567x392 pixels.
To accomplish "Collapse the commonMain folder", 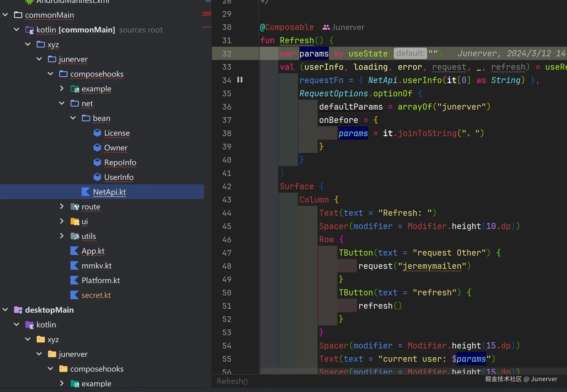I will (x=5, y=15).
